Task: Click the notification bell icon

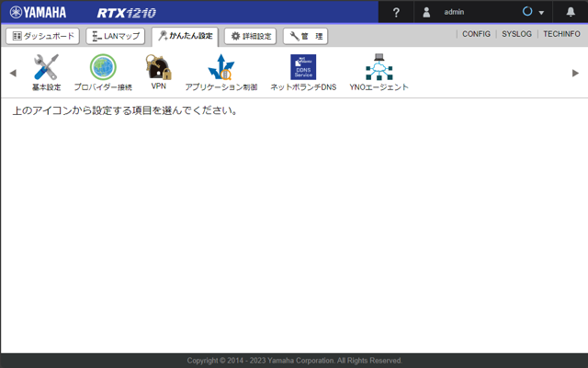Action: click(571, 12)
